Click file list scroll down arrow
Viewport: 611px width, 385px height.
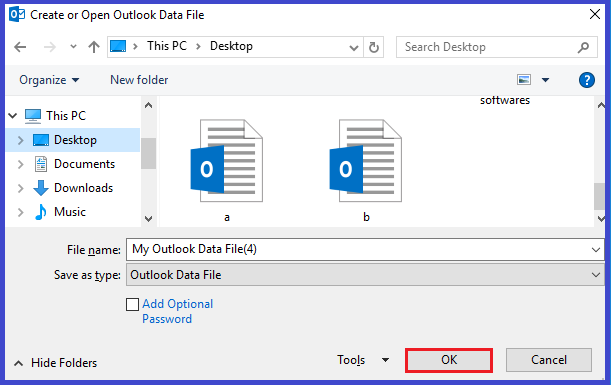tap(600, 219)
